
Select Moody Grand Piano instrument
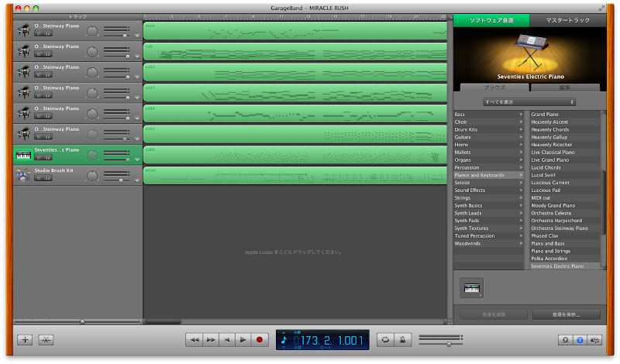pyautogui.click(x=565, y=205)
